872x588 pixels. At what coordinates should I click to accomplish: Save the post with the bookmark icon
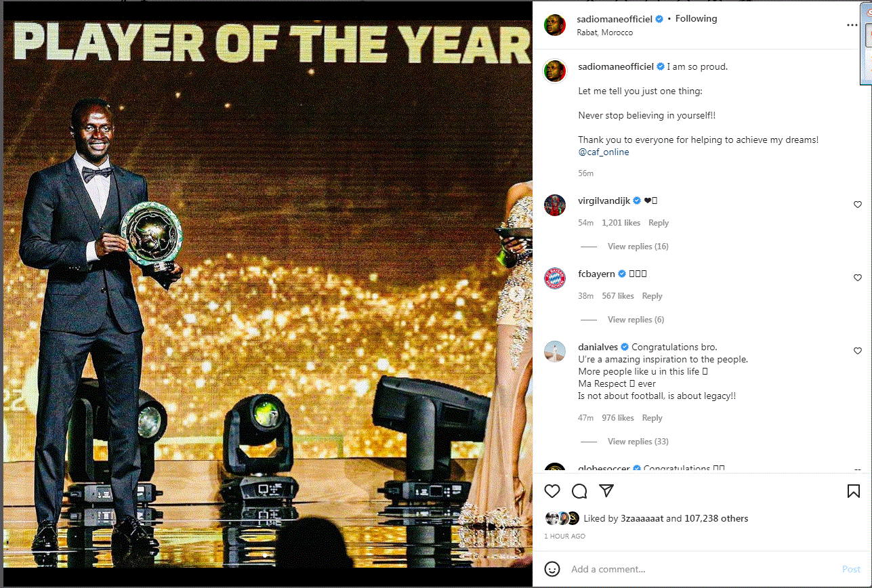click(x=854, y=491)
